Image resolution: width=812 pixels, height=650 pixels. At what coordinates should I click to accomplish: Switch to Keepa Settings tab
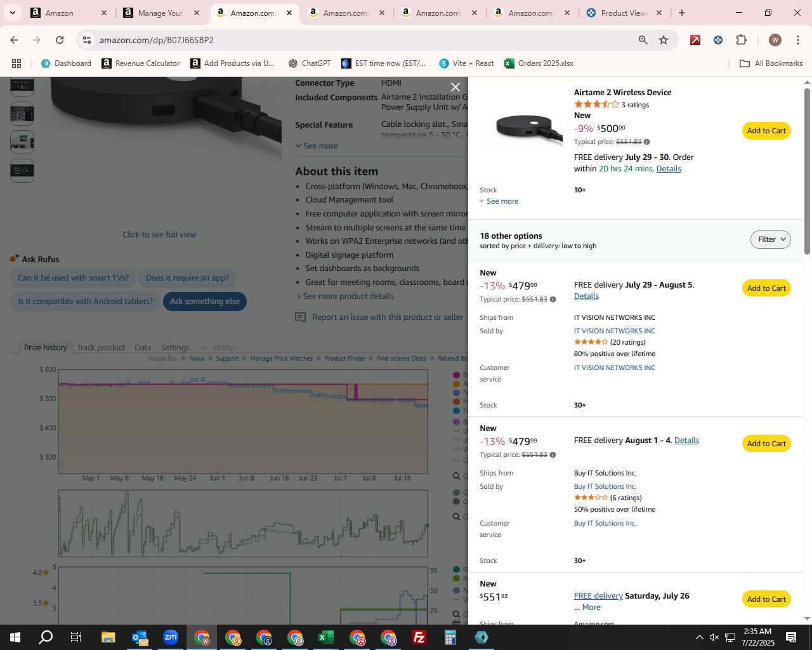pyautogui.click(x=175, y=347)
